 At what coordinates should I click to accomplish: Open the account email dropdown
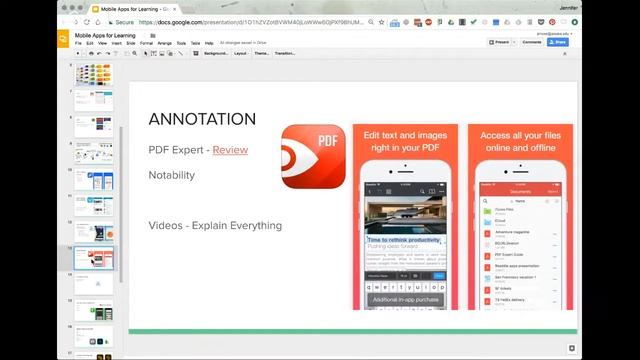click(554, 33)
